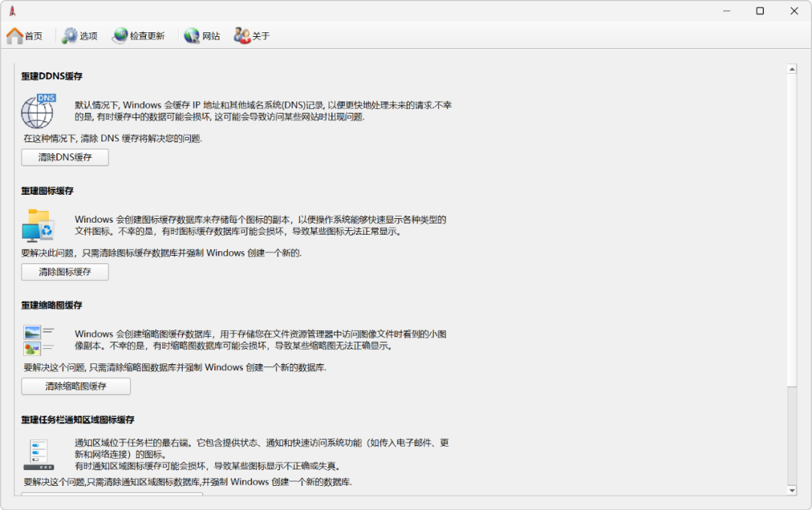Close the application window
The height and width of the screenshot is (510, 812).
point(794,11)
